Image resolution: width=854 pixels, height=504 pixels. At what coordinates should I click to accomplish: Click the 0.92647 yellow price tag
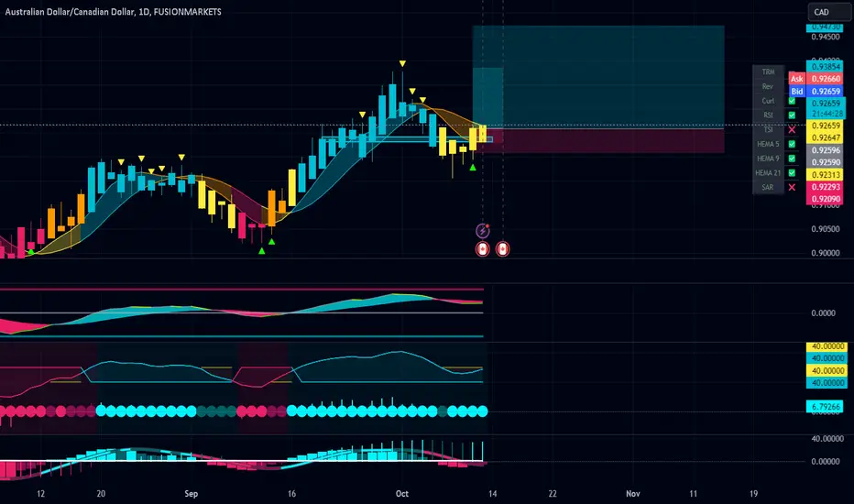tap(825, 137)
